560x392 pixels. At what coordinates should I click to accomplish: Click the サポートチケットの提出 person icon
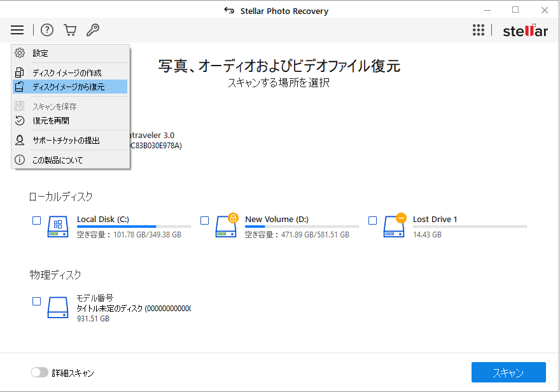20,140
